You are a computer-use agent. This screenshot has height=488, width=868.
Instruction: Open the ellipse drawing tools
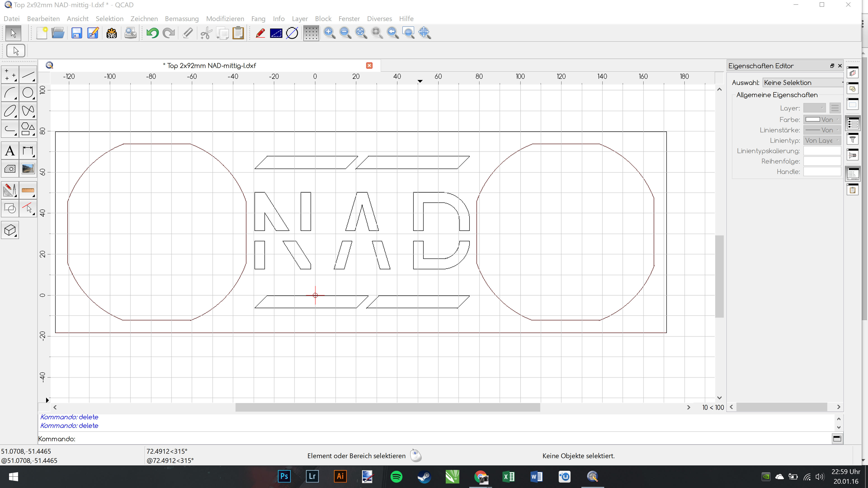[10, 111]
